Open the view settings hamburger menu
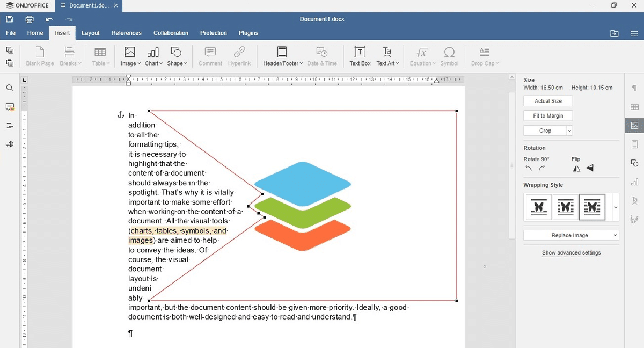Viewport: 644px width, 348px height. click(634, 33)
